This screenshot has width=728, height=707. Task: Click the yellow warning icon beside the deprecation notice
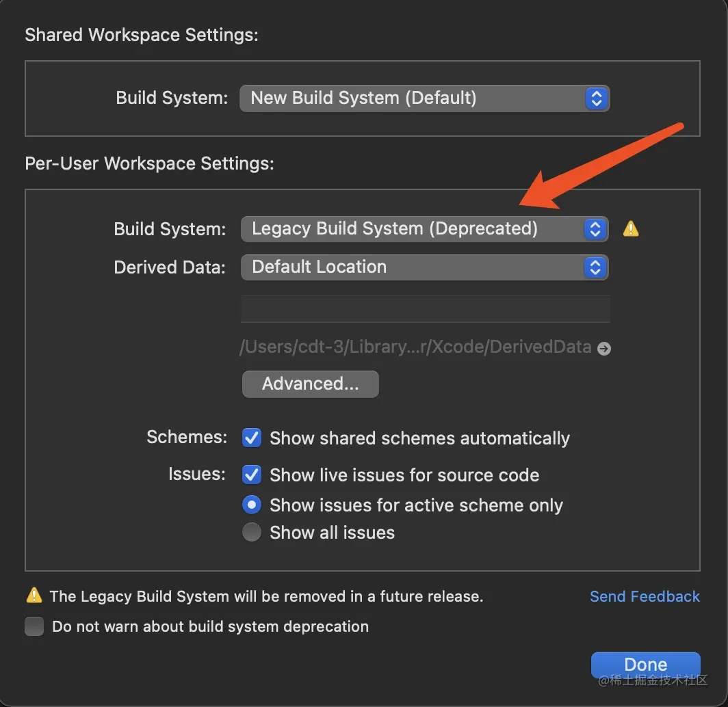click(x=34, y=596)
